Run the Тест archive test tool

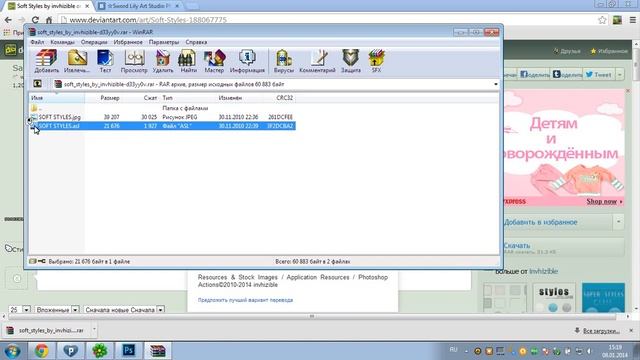pyautogui.click(x=105, y=61)
